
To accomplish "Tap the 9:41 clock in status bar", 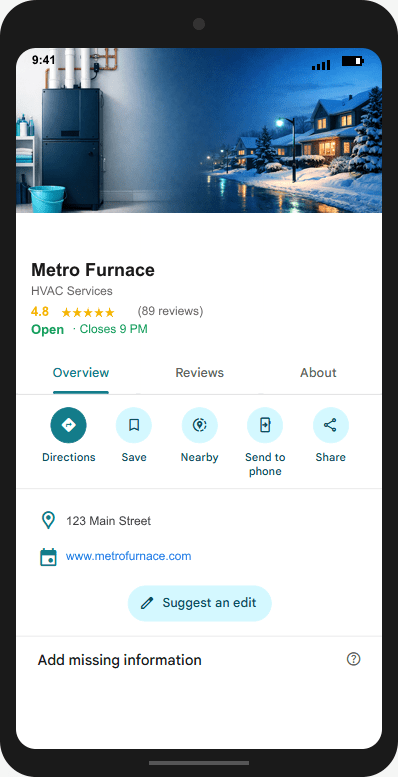I will pos(44,60).
